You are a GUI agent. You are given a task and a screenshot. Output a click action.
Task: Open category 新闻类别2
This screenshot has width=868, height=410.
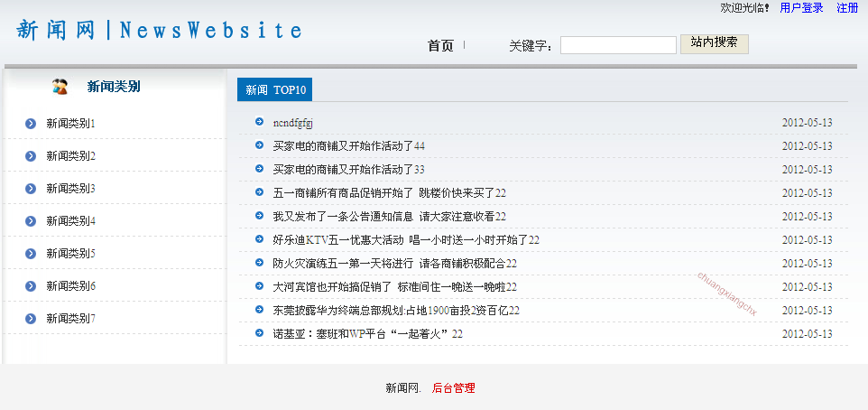[71, 156]
